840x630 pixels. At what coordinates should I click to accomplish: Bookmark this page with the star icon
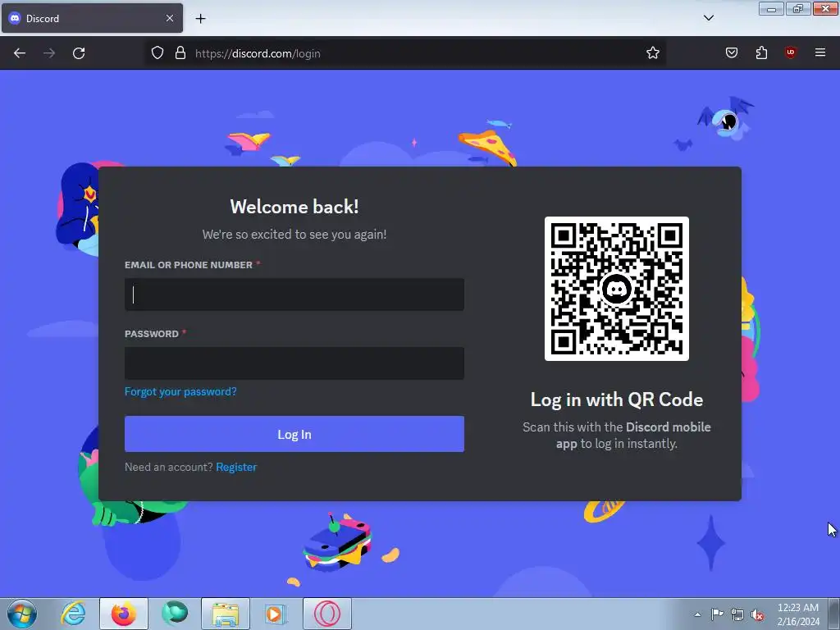click(652, 53)
